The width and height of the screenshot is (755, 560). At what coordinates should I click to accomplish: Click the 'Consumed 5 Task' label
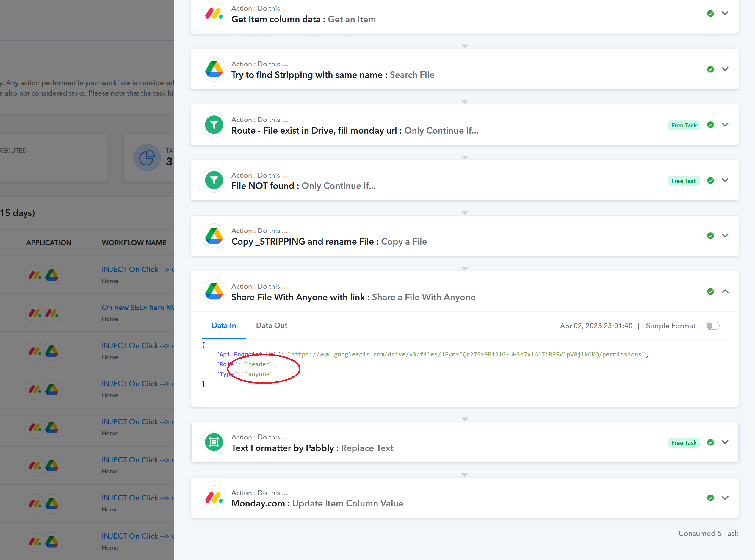(x=708, y=533)
